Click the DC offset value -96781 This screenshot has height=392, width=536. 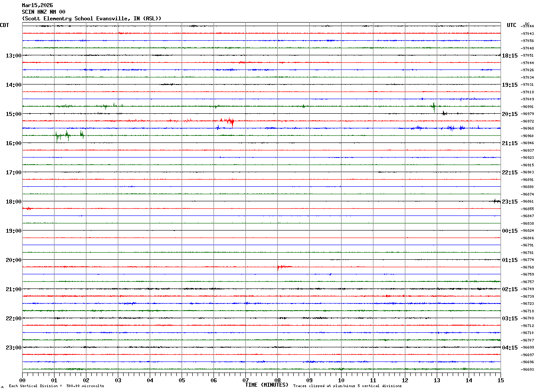click(527, 253)
